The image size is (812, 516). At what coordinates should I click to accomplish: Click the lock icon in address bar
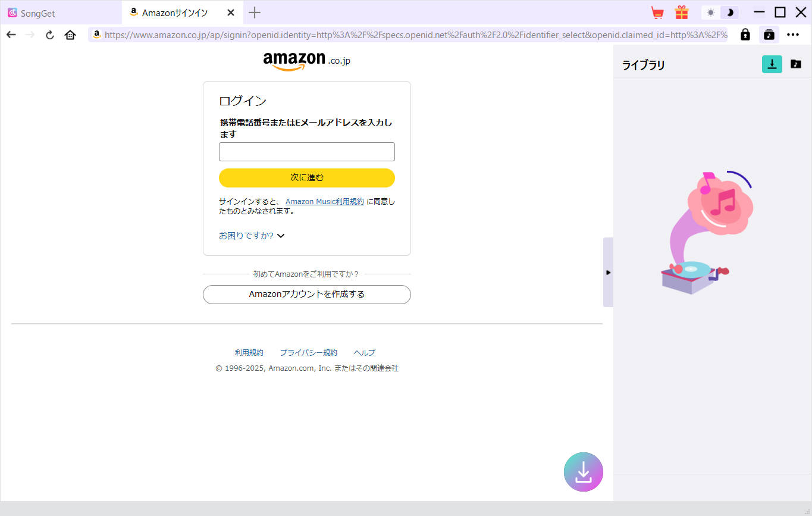pos(745,35)
